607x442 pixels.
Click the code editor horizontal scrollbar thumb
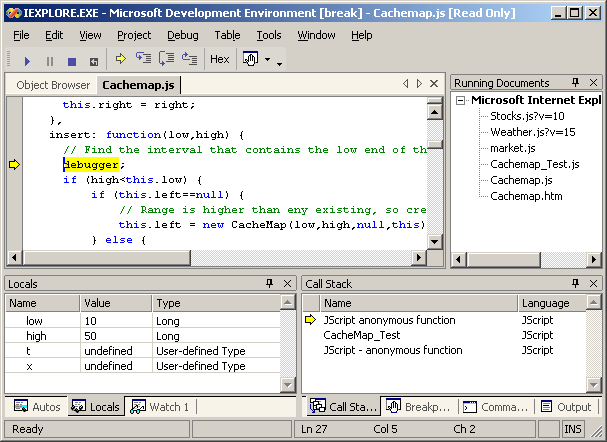pos(106,258)
